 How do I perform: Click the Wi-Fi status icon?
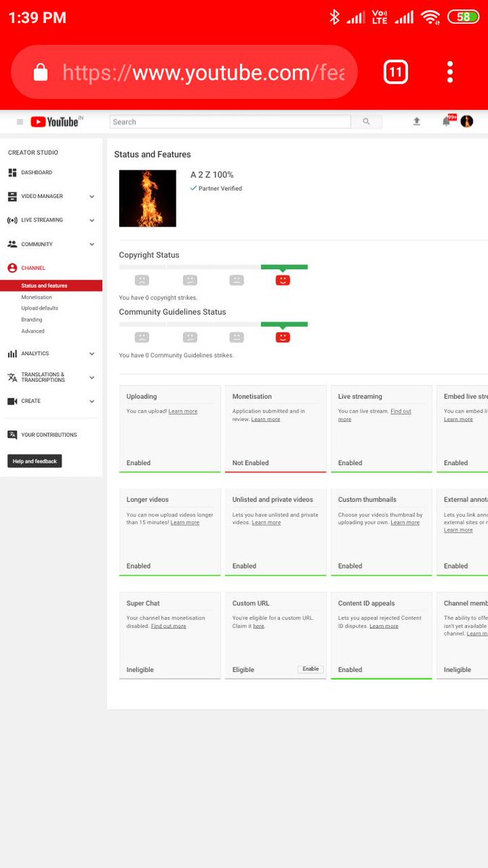click(431, 17)
